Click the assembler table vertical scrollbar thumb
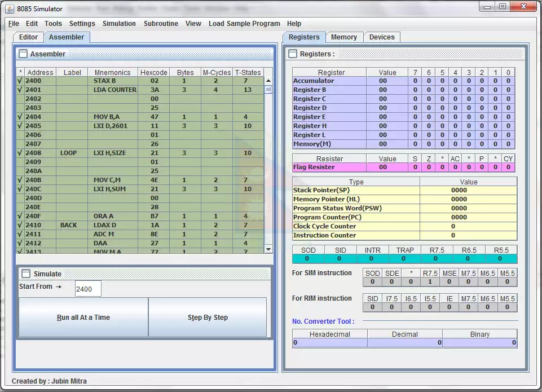This screenshot has width=542, height=392. [268, 89]
